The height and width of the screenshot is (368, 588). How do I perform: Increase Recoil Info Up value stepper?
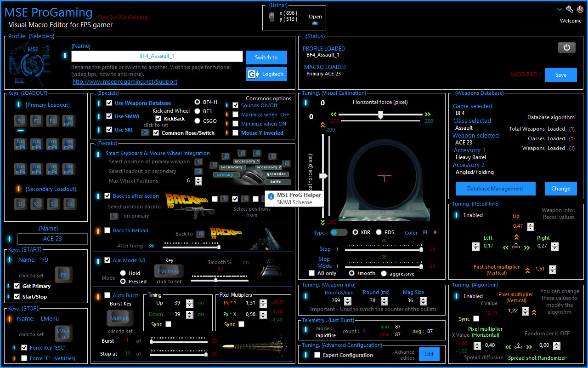pos(531,224)
